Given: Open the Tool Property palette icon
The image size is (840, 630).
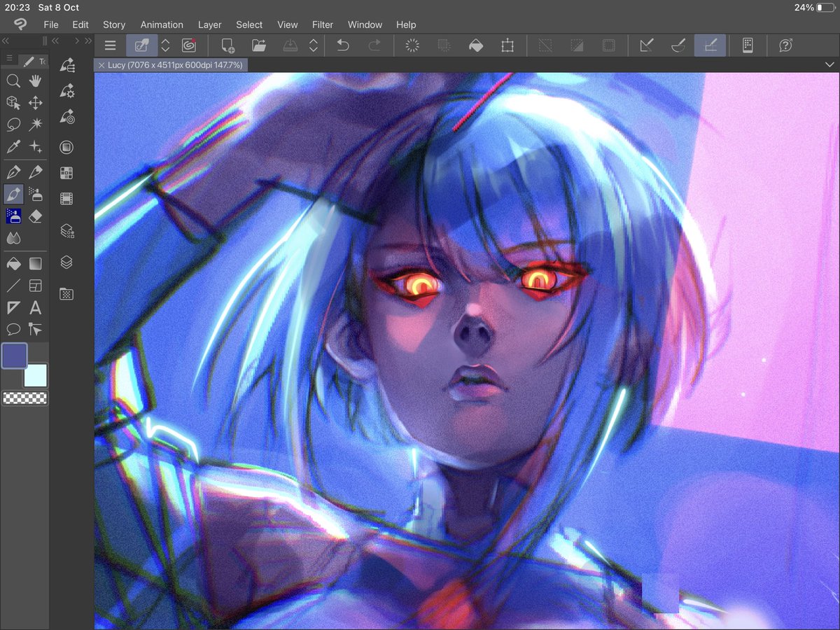Looking at the screenshot, I should 67,91.
